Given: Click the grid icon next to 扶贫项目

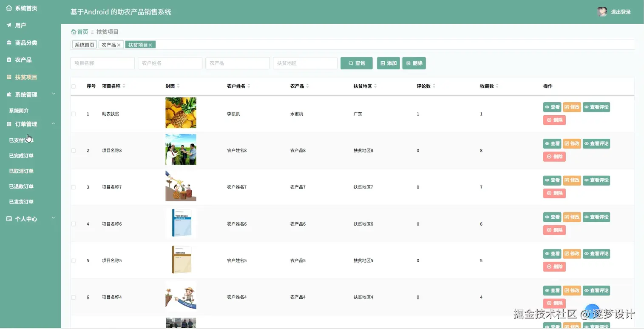Looking at the screenshot, I should pyautogui.click(x=9, y=77).
